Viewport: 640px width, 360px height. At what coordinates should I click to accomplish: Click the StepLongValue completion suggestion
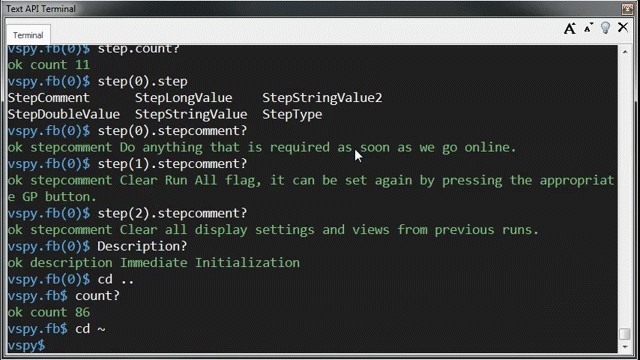tap(184, 98)
